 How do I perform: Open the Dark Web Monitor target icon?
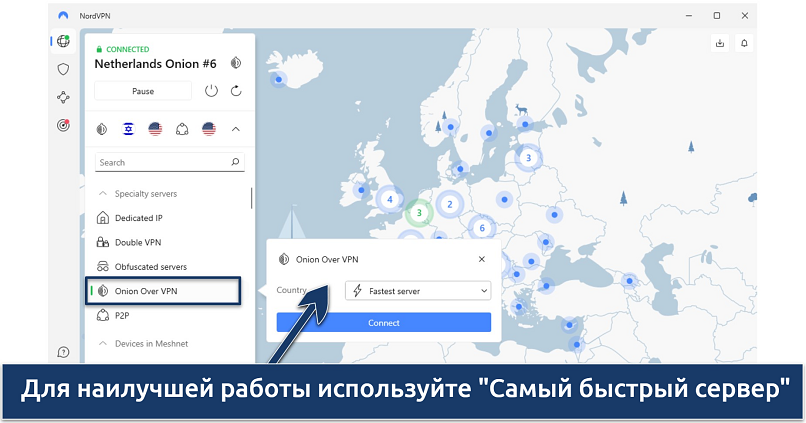pyautogui.click(x=64, y=126)
